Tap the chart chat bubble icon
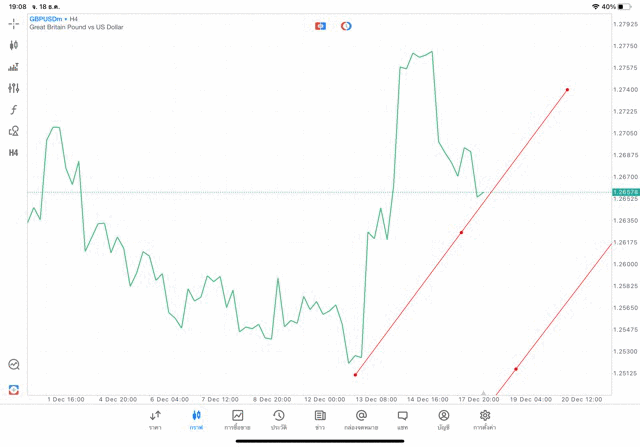 point(14,365)
